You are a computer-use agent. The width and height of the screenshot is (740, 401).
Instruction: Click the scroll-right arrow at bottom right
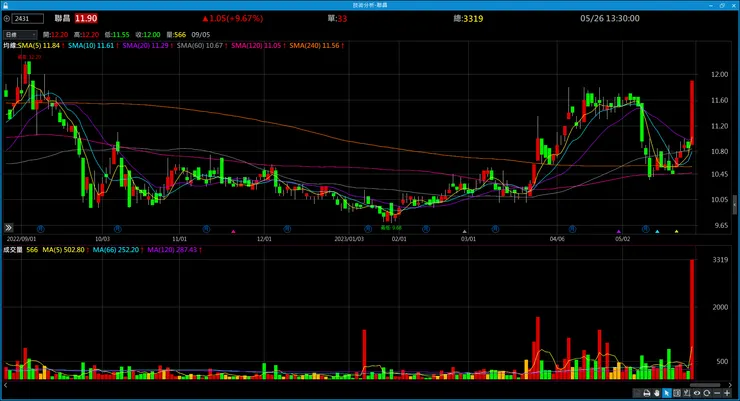pyautogui.click(x=731, y=385)
